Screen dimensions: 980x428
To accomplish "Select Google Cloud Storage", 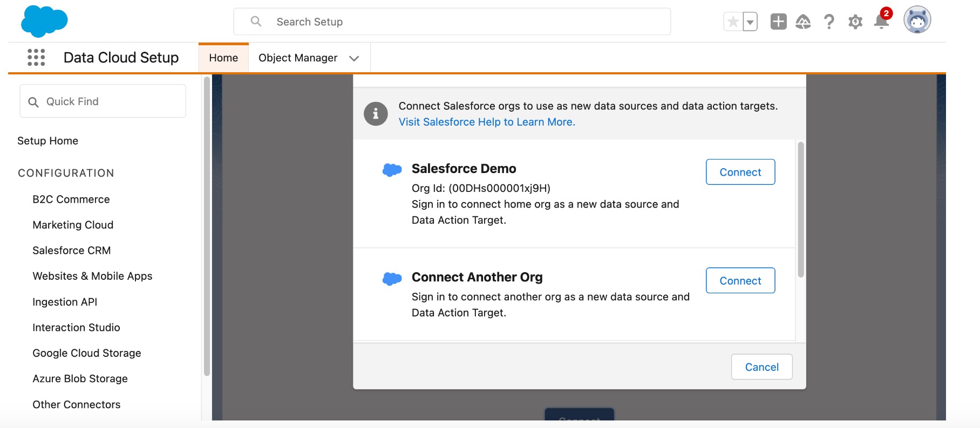I will 87,353.
